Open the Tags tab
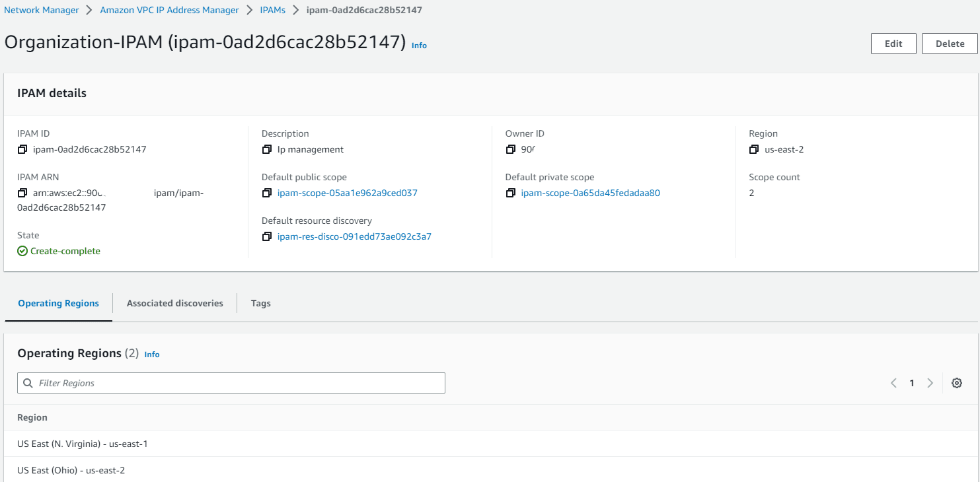980x482 pixels. 261,303
